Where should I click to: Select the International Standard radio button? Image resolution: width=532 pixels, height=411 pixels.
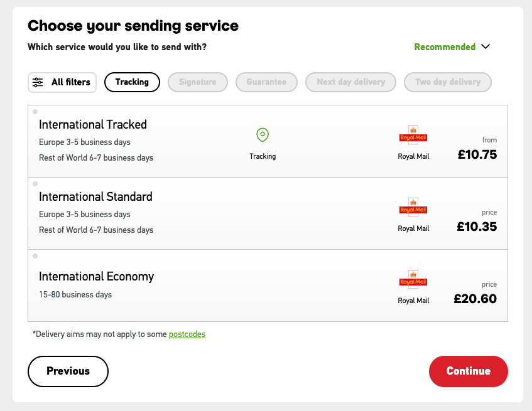tap(35, 184)
